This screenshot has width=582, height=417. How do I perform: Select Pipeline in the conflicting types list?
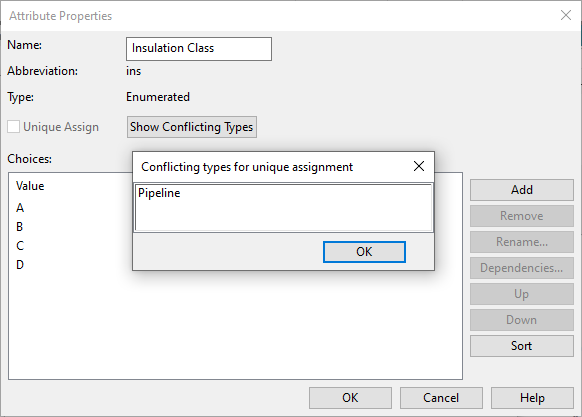(159, 193)
